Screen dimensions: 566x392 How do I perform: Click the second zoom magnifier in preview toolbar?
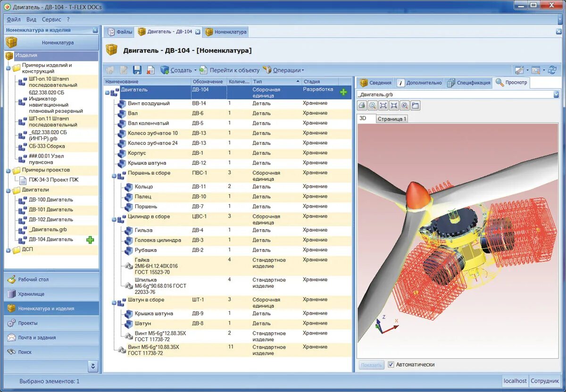point(405,105)
